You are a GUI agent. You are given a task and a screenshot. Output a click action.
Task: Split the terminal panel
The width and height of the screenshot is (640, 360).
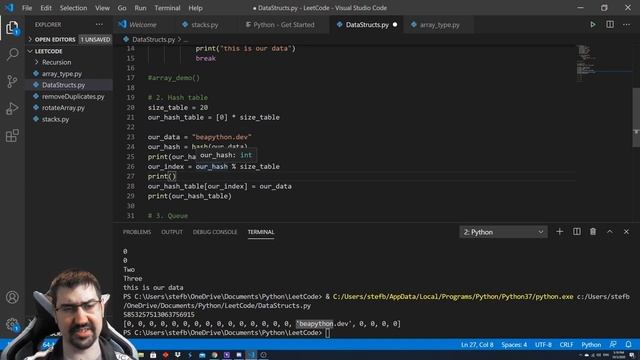[577, 232]
